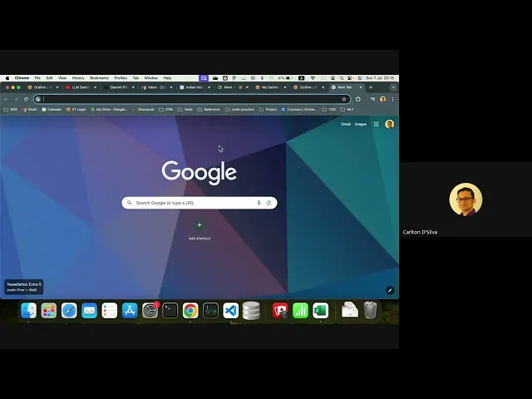Viewport: 532px width, 399px height.
Task: Open the Apple menu
Action: (x=7, y=78)
